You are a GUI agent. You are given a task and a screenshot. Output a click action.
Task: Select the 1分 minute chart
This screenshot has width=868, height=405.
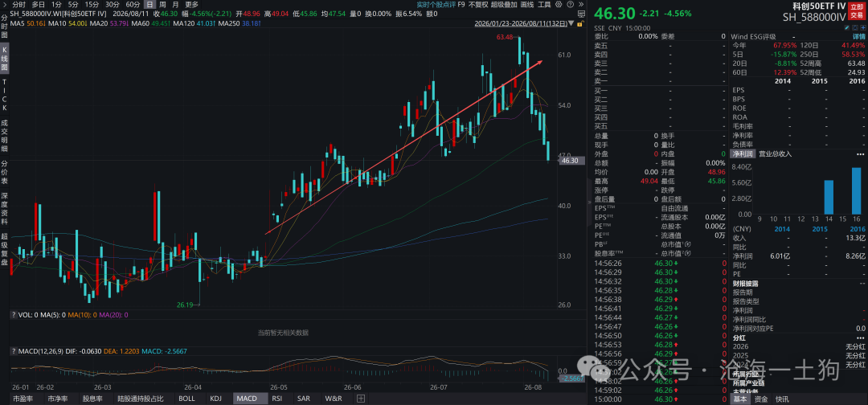(56, 5)
